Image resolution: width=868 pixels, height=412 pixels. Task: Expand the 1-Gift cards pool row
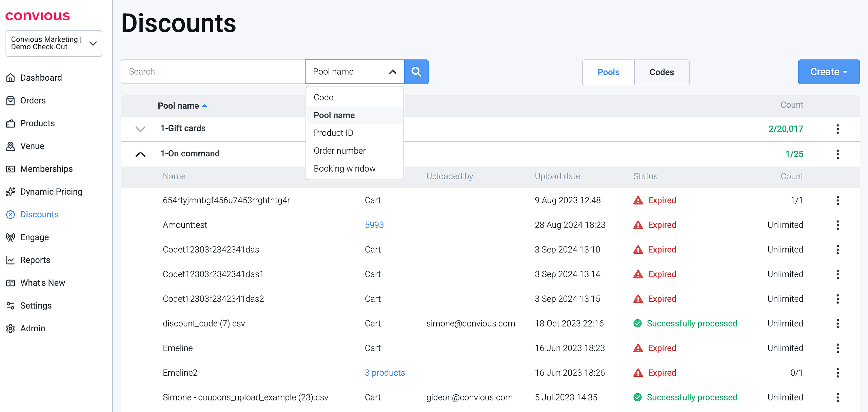140,129
